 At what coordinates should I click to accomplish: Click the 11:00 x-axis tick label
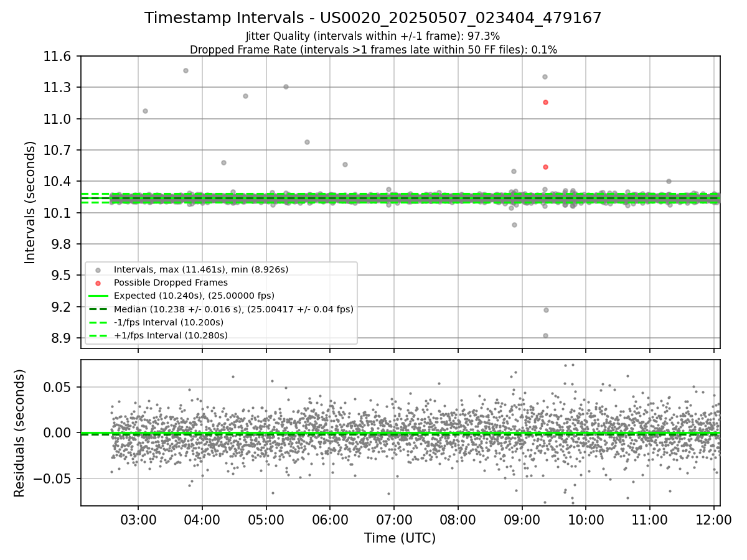pyautogui.click(x=650, y=519)
